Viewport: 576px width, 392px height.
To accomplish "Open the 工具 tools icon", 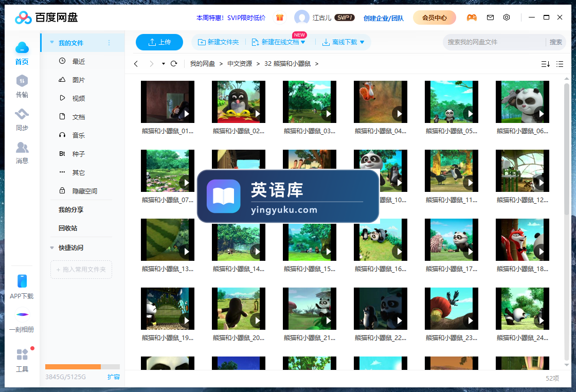I will click(x=22, y=354).
